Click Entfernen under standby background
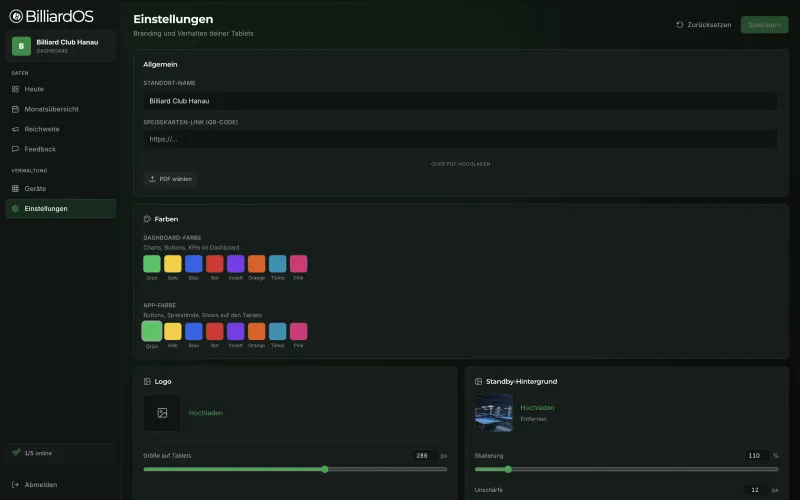This screenshot has height=500, width=800. [x=533, y=419]
